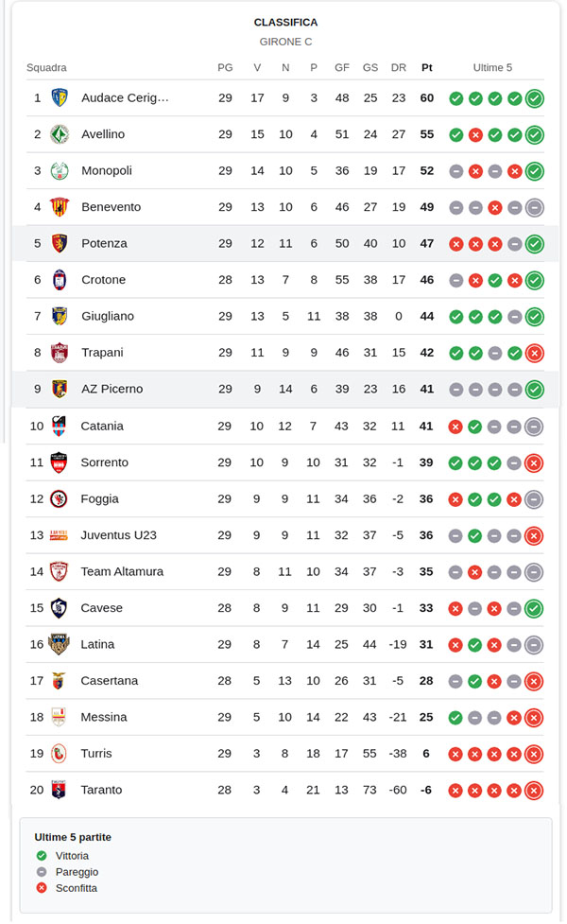The width and height of the screenshot is (567, 924).
Task: Select the AZ Picerno table row
Action: pyautogui.click(x=283, y=389)
